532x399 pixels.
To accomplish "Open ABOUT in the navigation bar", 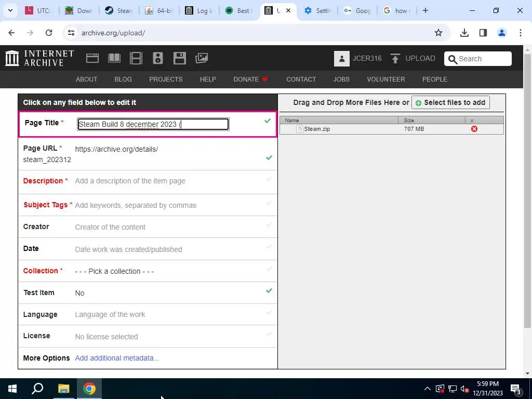I will [x=87, y=79].
